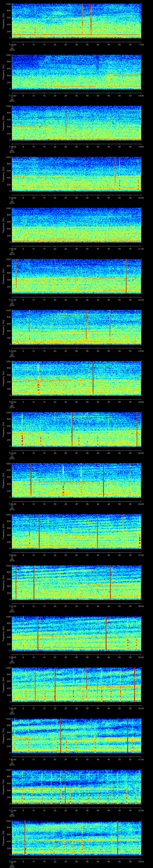Click the spectrogram panel starting at 7:30:00

coord(76,736)
